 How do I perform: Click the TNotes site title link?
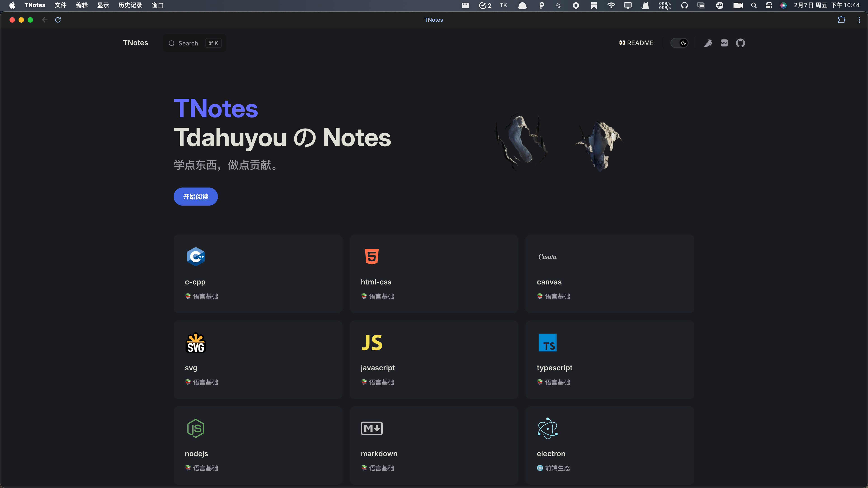coord(135,43)
